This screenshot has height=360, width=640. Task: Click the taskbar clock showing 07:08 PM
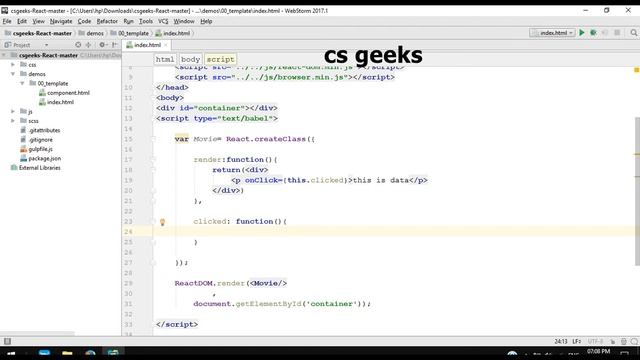point(598,351)
